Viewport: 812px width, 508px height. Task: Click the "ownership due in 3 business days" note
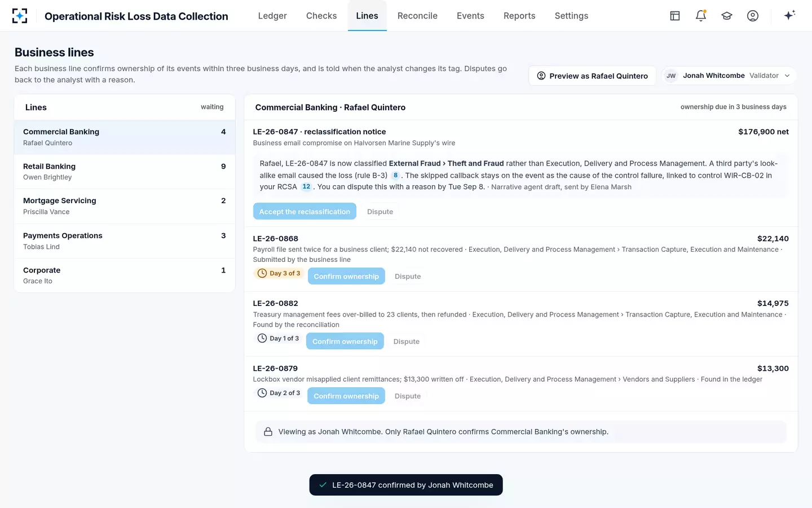734,107
